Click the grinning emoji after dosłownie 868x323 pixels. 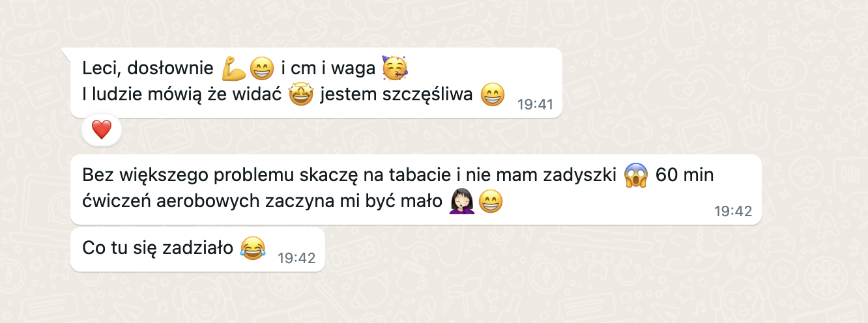[262, 67]
